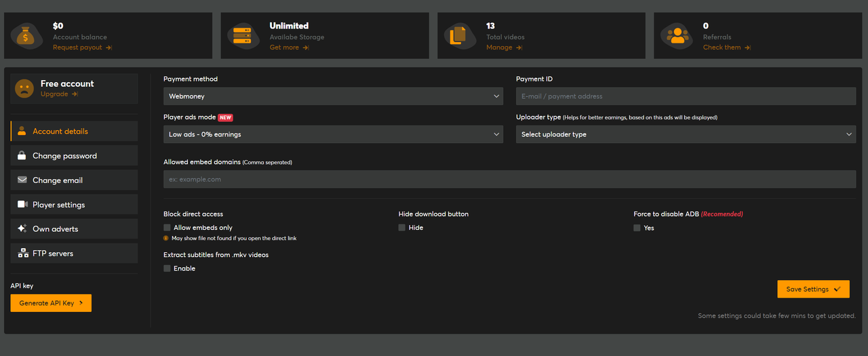Click the Get more storage link
The height and width of the screenshot is (356, 868).
(x=284, y=47)
